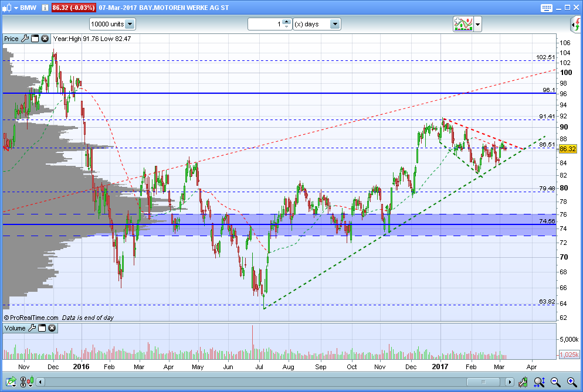583x392 pixels.
Task: Open Volume panel wrench settings
Action: [32, 328]
